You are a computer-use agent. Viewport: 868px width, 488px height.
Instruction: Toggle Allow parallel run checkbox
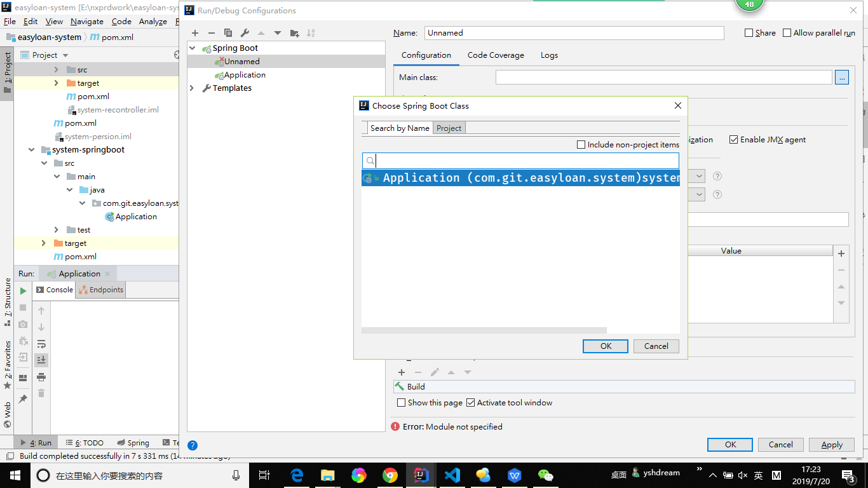(787, 33)
